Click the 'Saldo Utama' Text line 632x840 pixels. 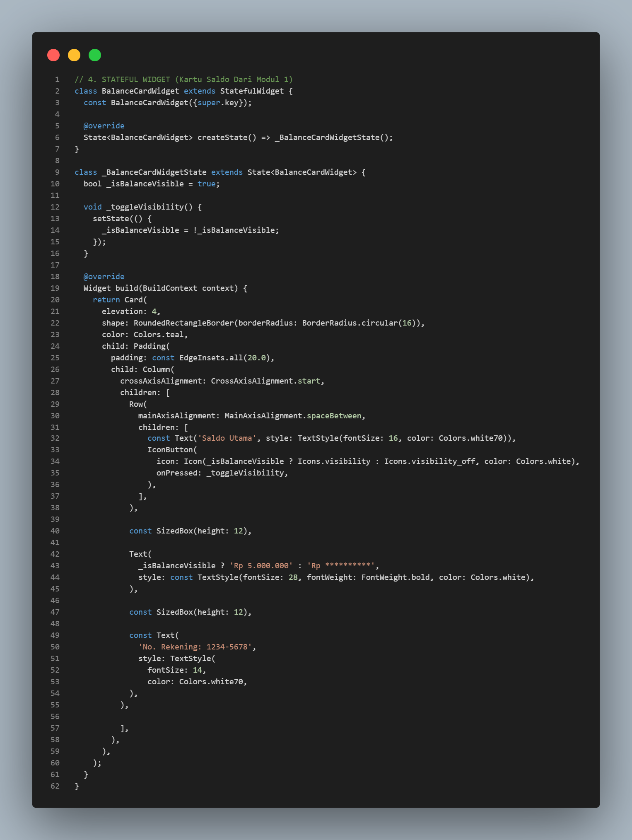pyautogui.click(x=332, y=438)
